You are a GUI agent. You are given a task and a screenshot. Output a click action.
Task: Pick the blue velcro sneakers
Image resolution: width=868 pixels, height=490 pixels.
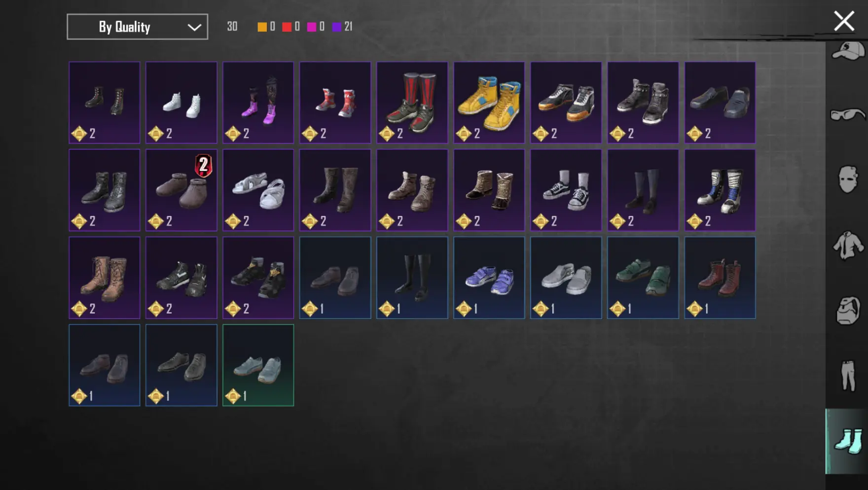pyautogui.click(x=489, y=278)
